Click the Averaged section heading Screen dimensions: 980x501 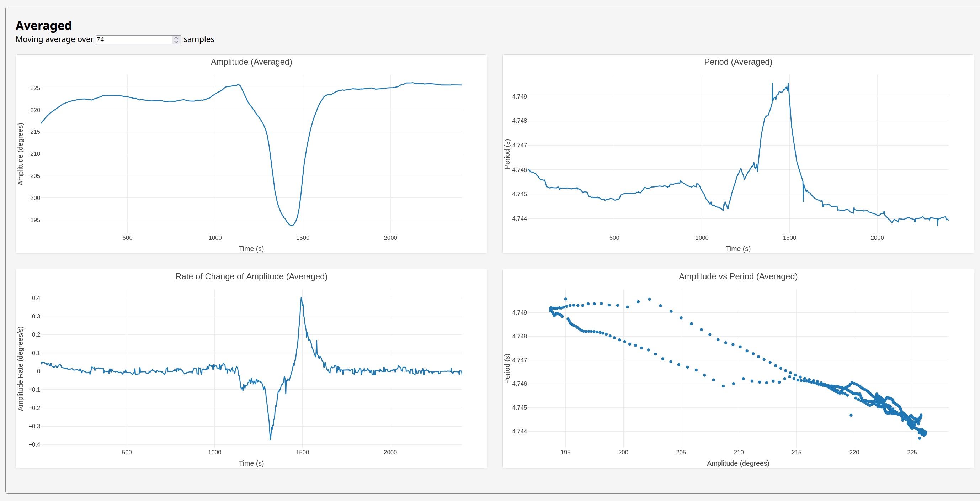(x=43, y=26)
